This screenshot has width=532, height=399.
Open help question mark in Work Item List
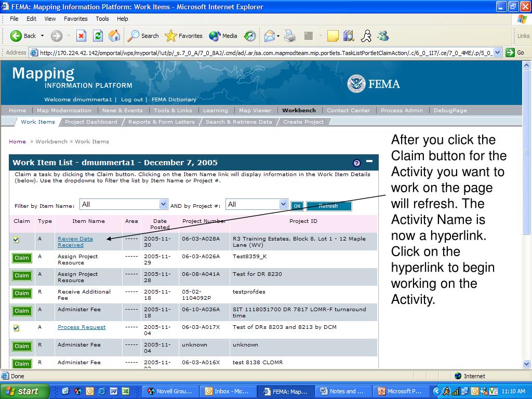point(356,163)
